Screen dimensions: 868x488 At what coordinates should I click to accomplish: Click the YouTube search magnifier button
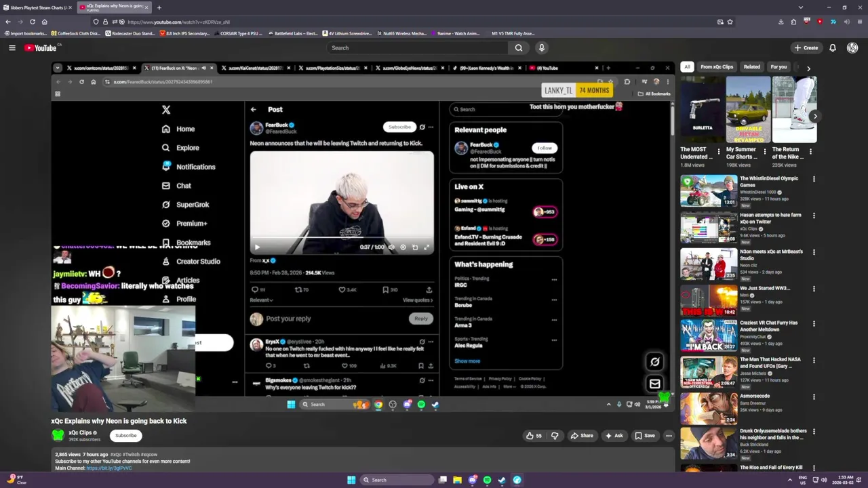coord(519,47)
